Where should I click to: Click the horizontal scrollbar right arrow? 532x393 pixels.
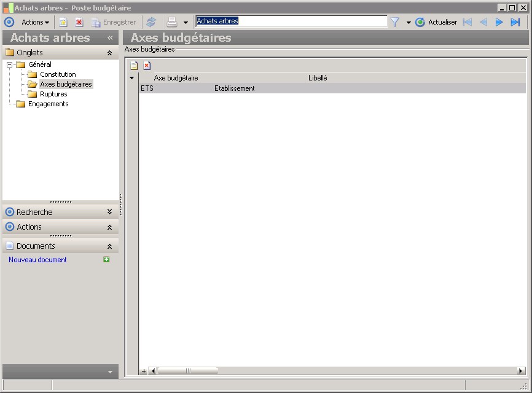click(x=521, y=371)
